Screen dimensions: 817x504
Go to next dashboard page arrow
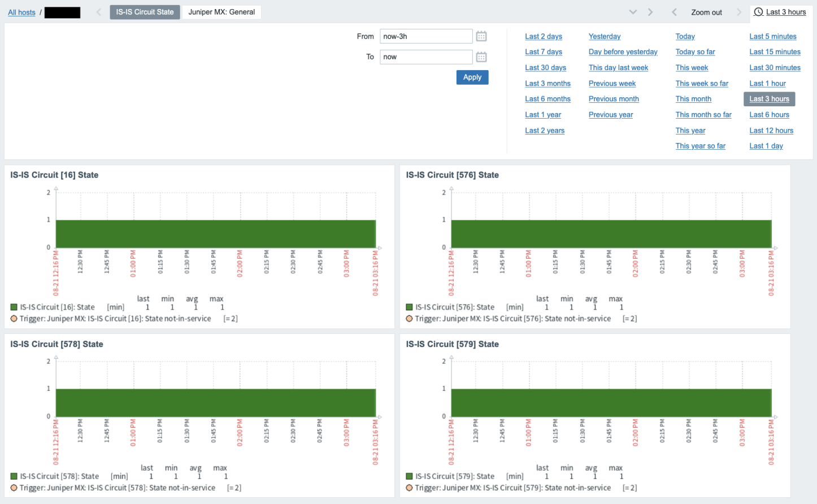(x=650, y=12)
